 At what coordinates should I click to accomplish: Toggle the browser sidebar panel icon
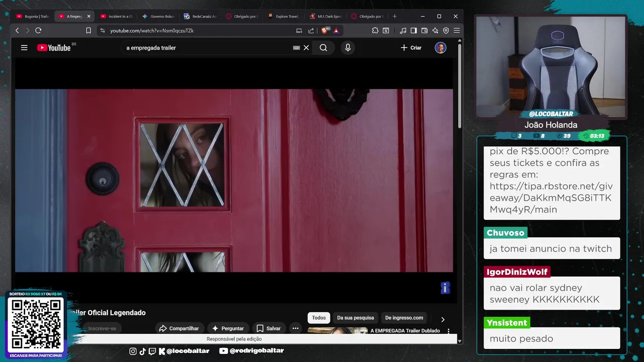click(414, 31)
